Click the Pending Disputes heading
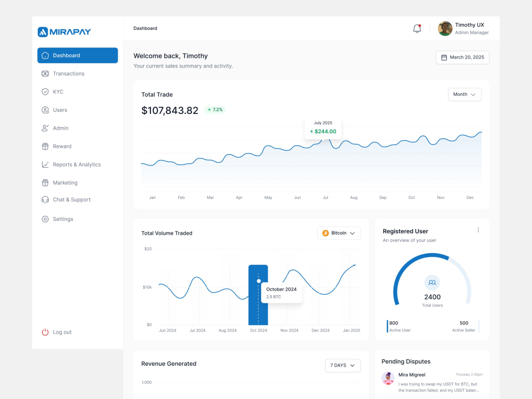Viewport: 532px width, 399px height. 406,362
